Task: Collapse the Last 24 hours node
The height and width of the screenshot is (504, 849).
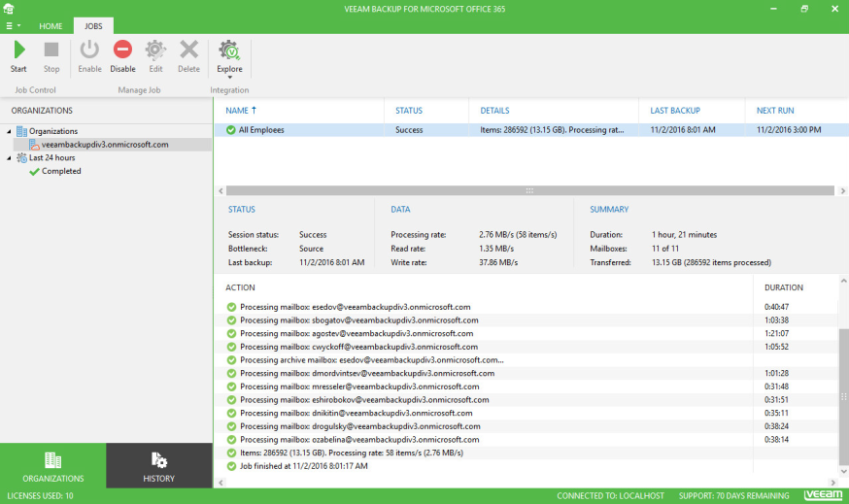Action: point(9,158)
